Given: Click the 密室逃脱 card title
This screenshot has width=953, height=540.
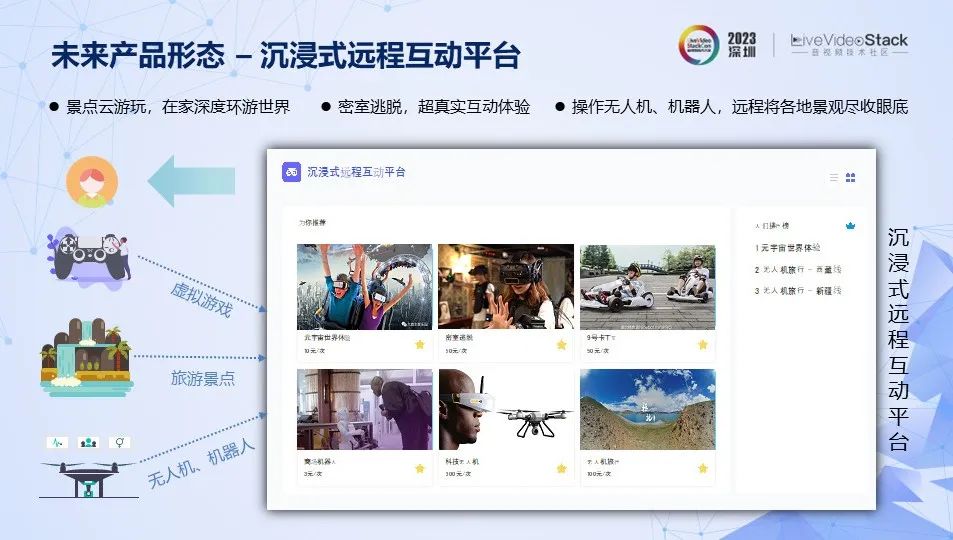Looking at the screenshot, I should pyautogui.click(x=459, y=337).
